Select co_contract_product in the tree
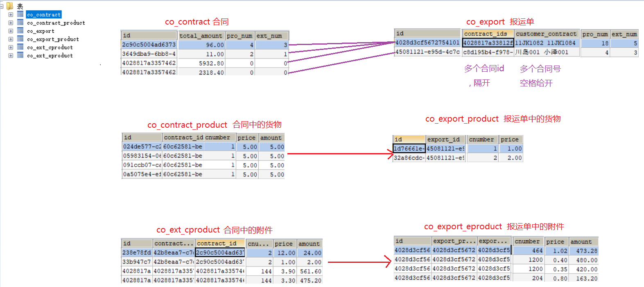 tap(56, 23)
